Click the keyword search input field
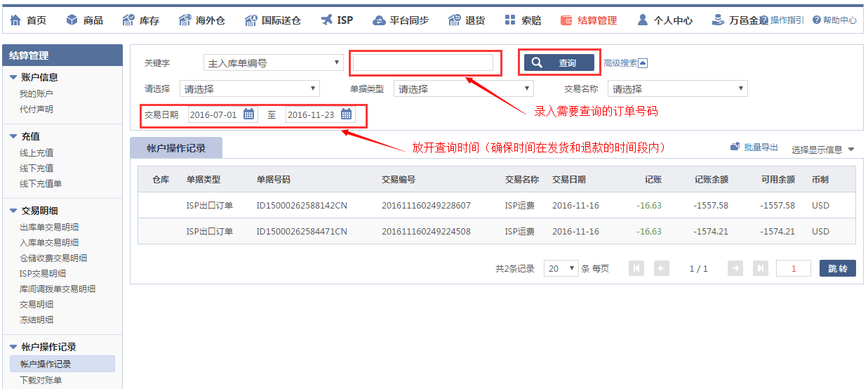 423,63
